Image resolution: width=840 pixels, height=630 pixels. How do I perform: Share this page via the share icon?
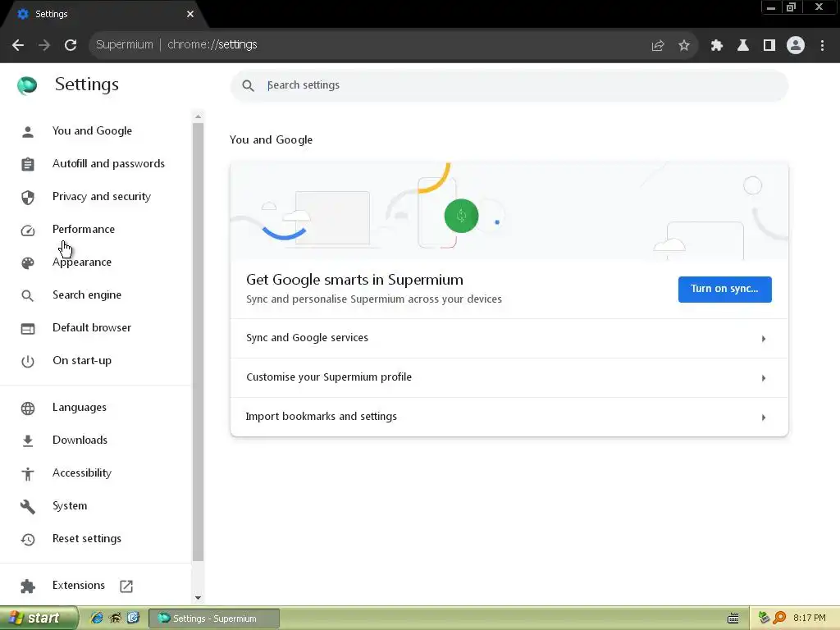(658, 45)
